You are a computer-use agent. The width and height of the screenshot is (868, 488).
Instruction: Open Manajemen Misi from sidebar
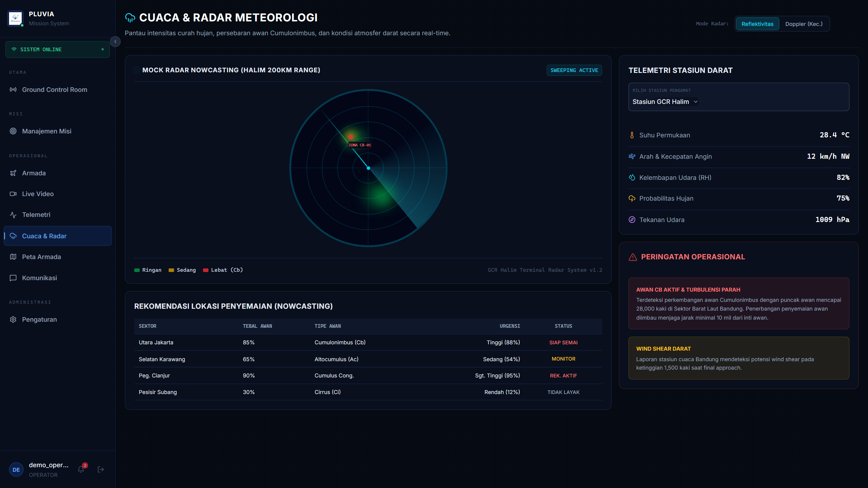pyautogui.click(x=58, y=131)
